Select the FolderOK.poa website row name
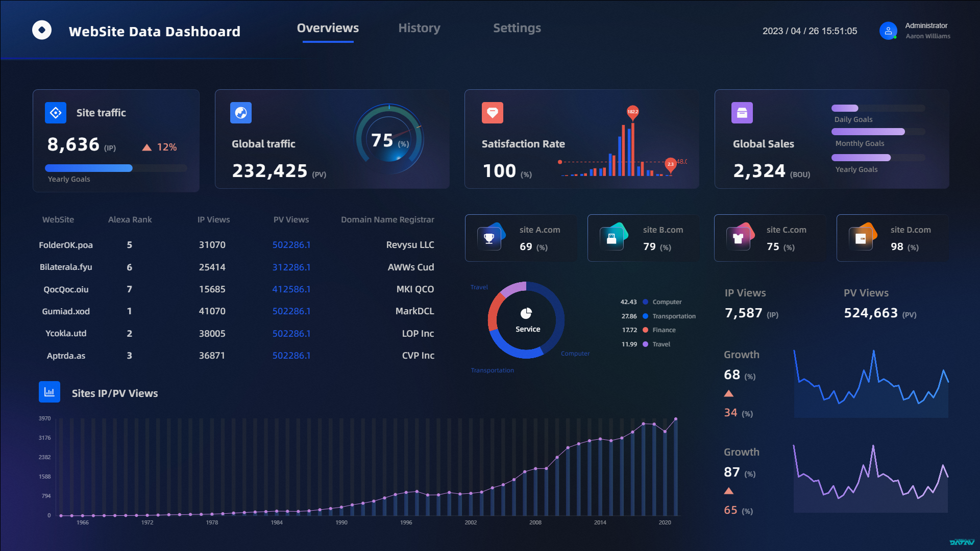 [x=66, y=245]
